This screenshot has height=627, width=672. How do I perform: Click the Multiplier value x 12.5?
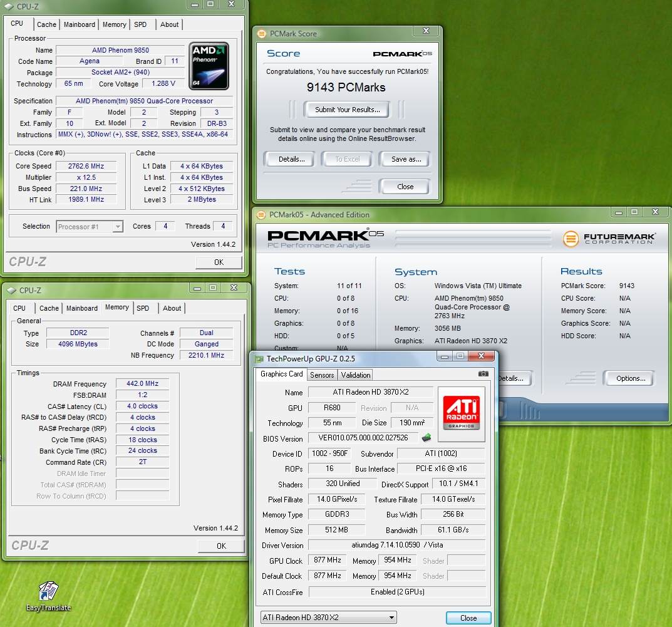click(86, 177)
